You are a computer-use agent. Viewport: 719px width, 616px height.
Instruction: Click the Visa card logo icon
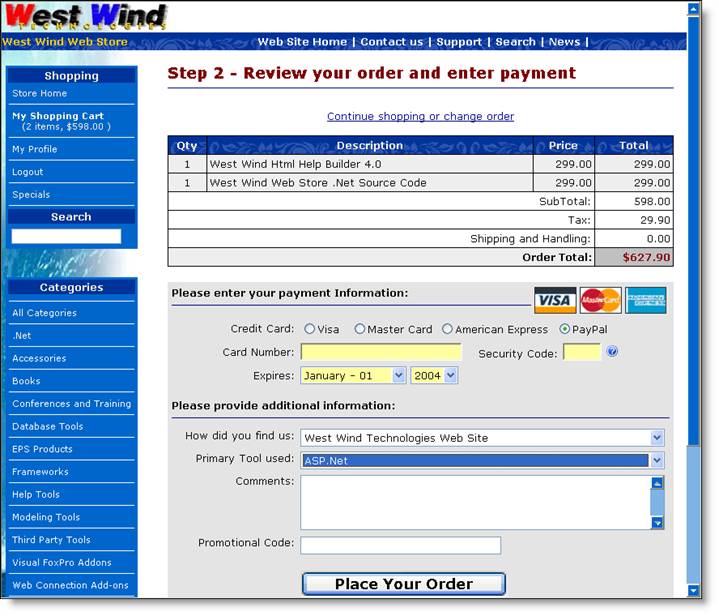tap(554, 300)
